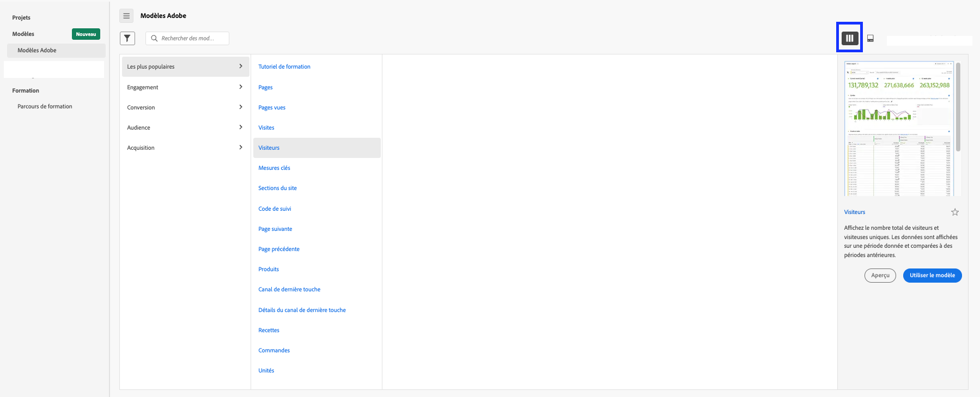
Task: Click the Aperçu button
Action: (880, 276)
